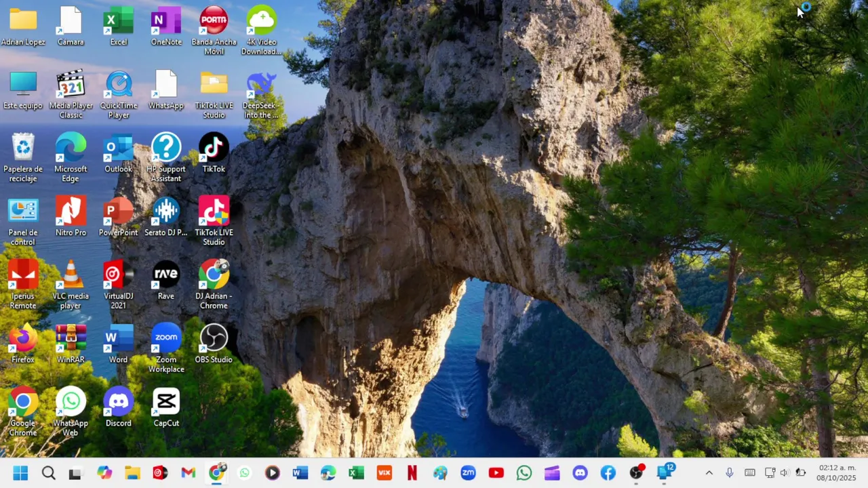
Task: Open Clipchamp clapperboard taskbar icon
Action: [x=552, y=473]
